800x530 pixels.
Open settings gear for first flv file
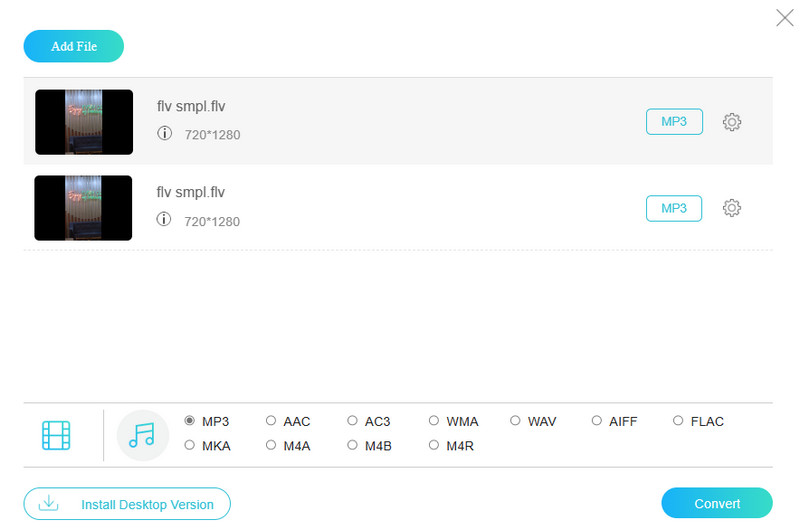tap(731, 122)
